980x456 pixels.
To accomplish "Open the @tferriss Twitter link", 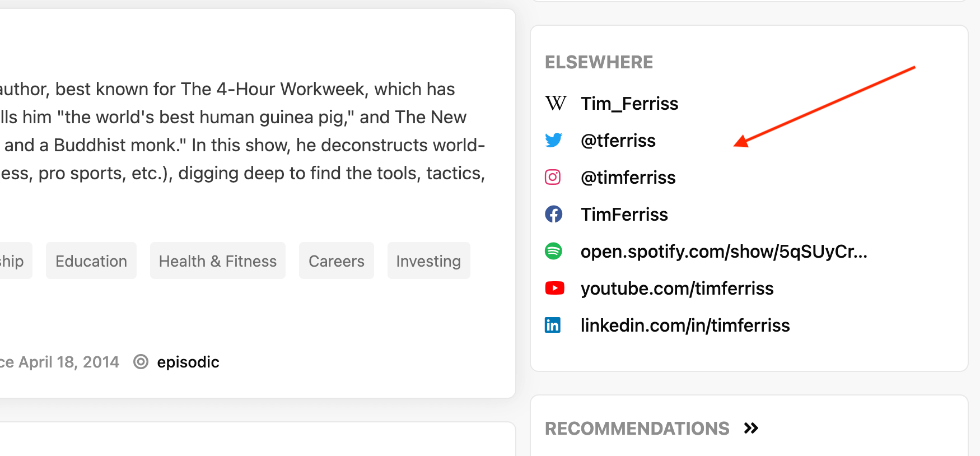I will pos(618,141).
